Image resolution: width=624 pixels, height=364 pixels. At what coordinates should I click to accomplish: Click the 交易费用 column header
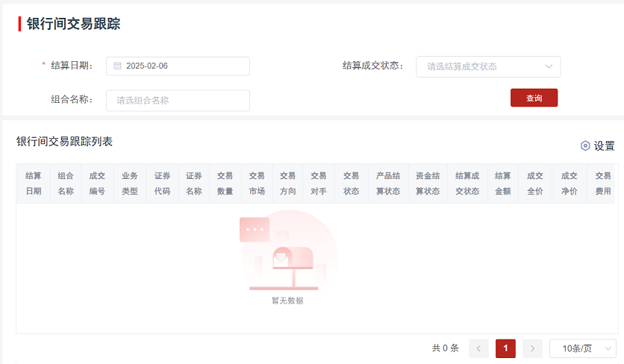(x=602, y=183)
